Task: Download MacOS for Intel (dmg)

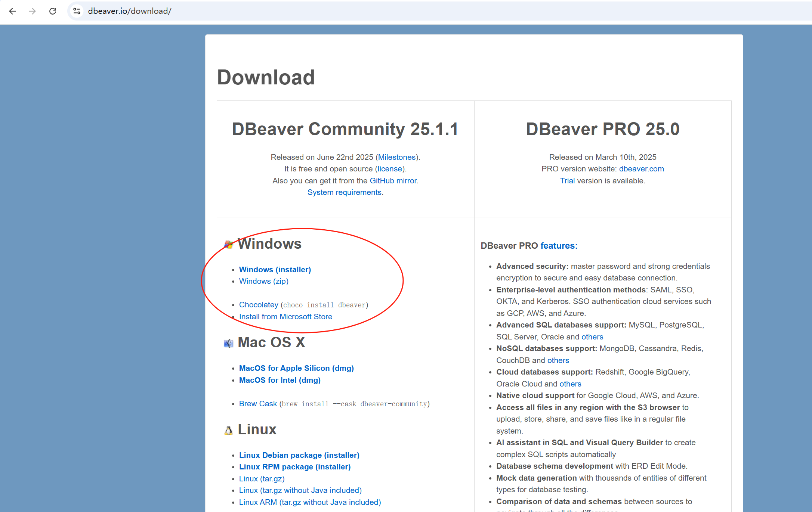Action: (x=280, y=380)
